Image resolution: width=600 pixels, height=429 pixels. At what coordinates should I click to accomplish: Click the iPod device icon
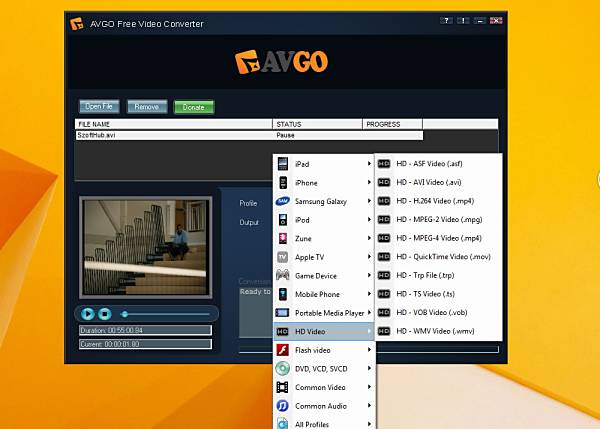coord(283,220)
